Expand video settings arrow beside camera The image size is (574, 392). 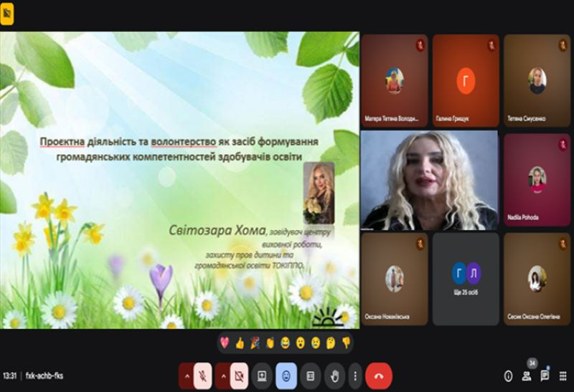click(x=222, y=375)
